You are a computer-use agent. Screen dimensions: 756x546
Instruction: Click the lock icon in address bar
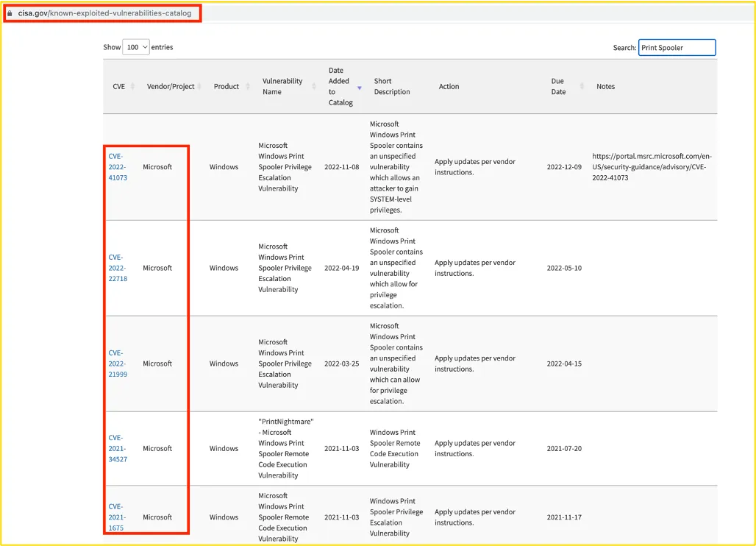pyautogui.click(x=10, y=13)
